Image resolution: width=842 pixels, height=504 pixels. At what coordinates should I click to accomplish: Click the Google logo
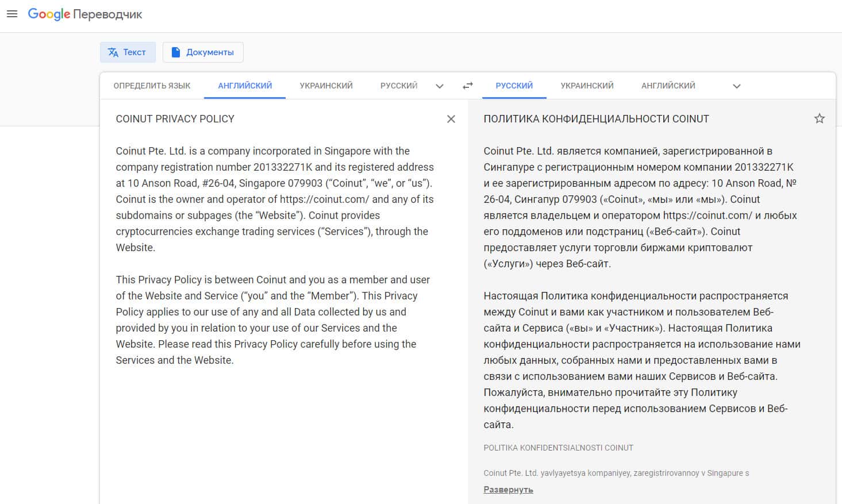click(x=49, y=14)
